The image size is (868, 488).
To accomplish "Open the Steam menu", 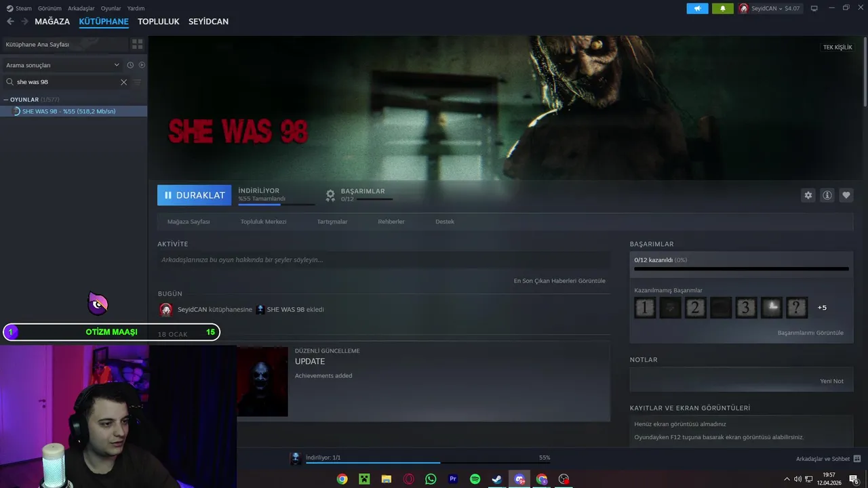I will pos(20,8).
